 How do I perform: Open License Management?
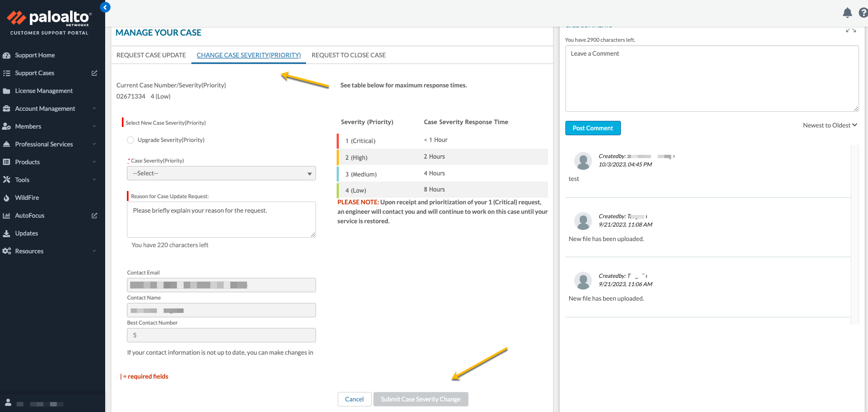point(45,90)
